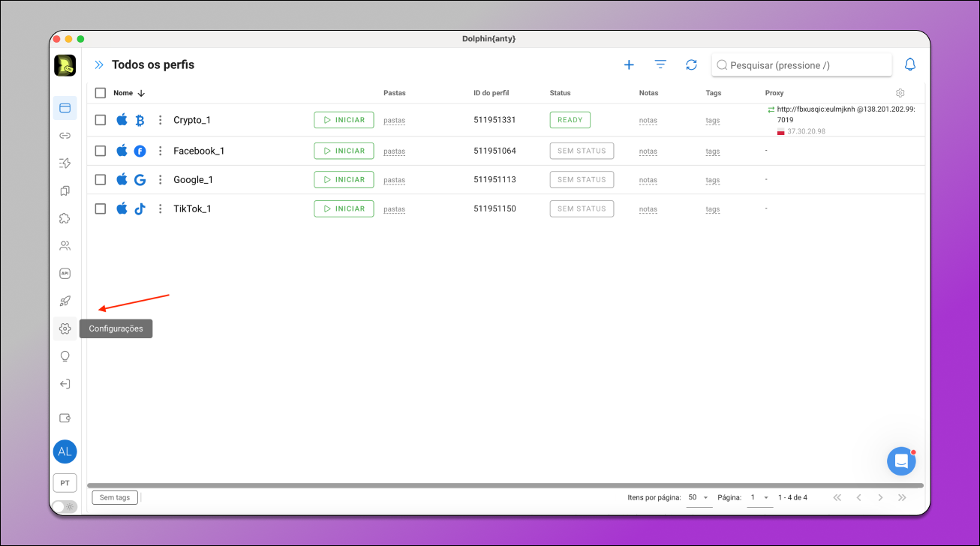
Task: Open the rocket icon in sidebar
Action: pos(65,301)
